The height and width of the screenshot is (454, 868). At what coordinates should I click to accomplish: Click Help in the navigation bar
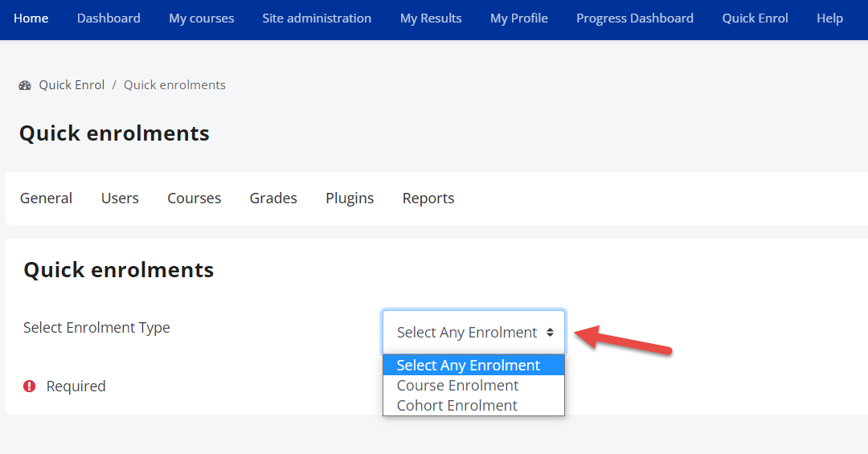[829, 18]
